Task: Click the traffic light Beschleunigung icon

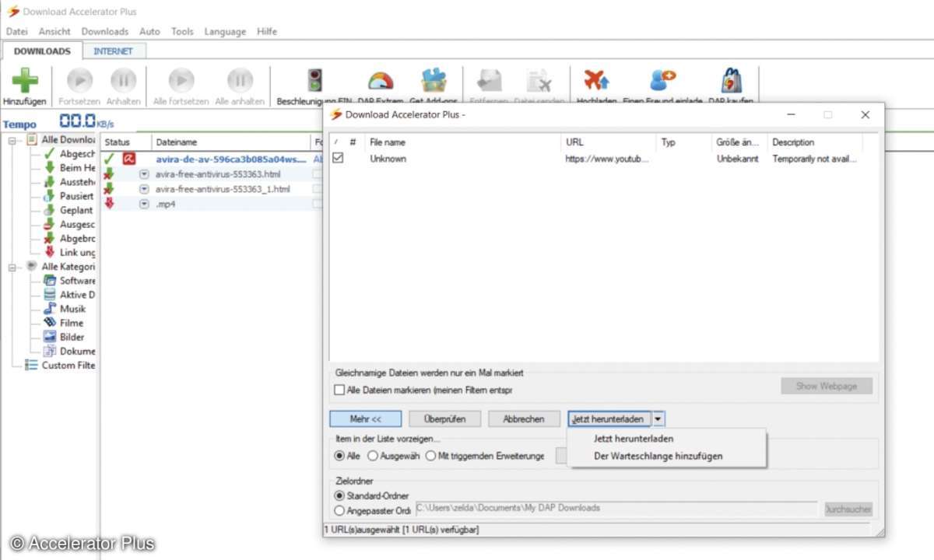Action: 314,80
